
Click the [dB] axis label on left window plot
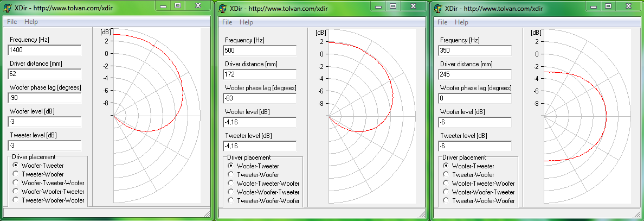tap(106, 31)
